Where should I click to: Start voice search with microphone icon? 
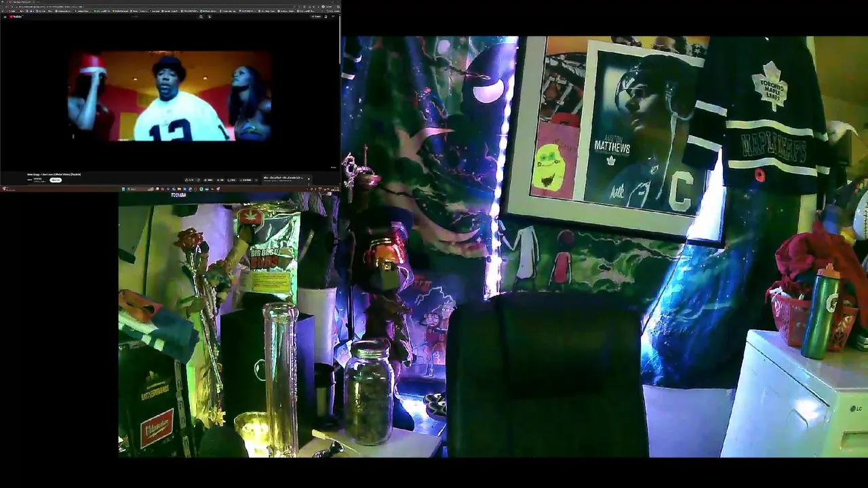[210, 16]
